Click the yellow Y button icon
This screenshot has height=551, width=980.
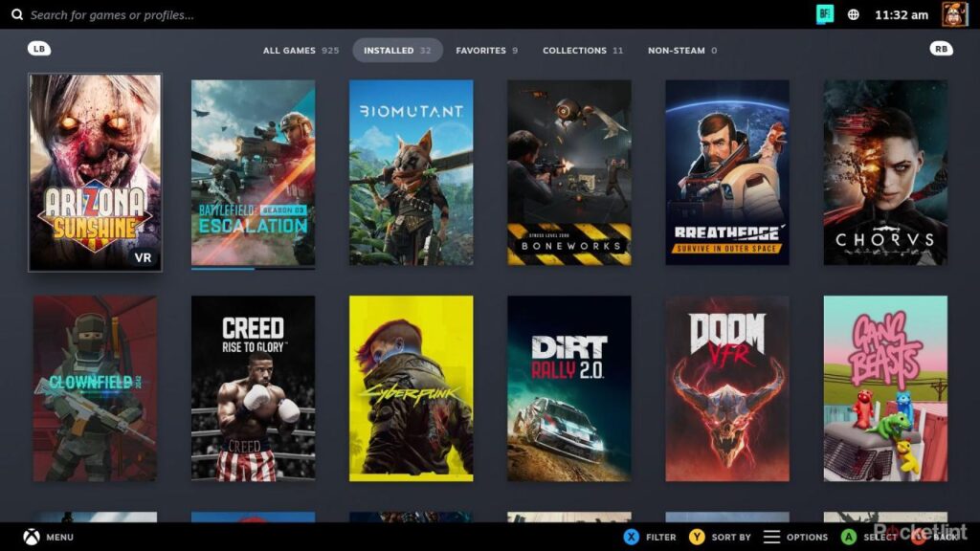pos(697,537)
